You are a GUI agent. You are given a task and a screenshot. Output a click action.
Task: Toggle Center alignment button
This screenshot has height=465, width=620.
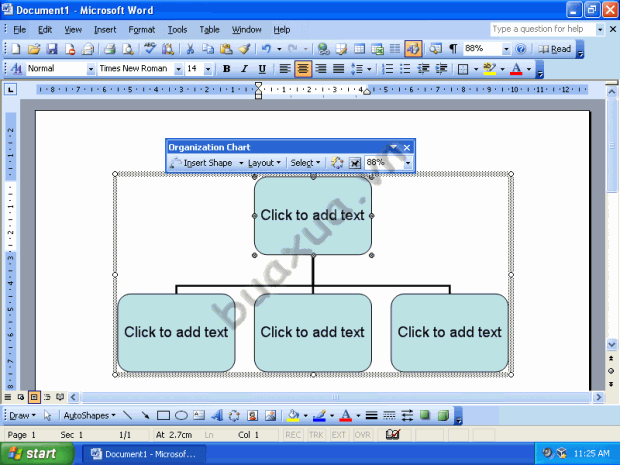point(303,69)
